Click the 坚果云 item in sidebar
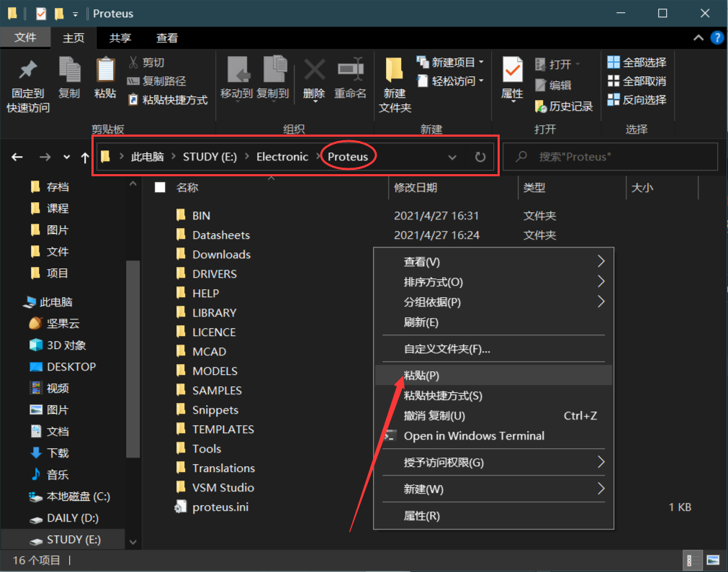 54,323
